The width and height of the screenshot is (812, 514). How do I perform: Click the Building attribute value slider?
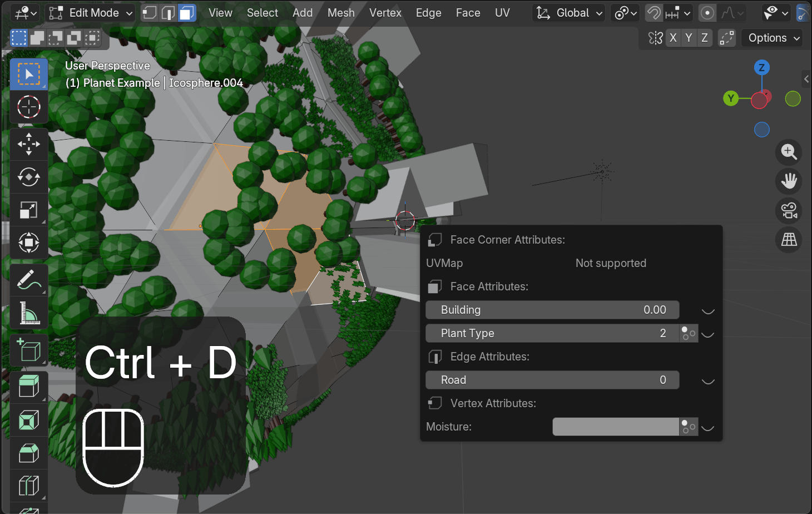tap(552, 310)
